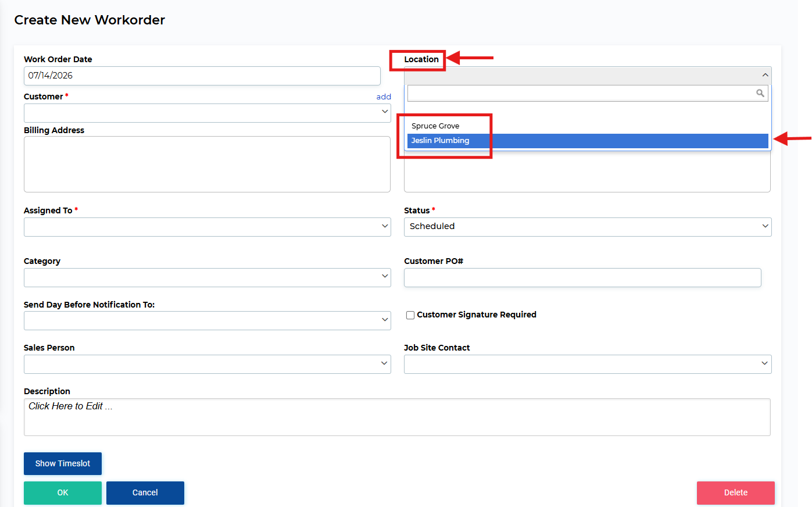Confirm the workorder with OK button
812x507 pixels.
[x=63, y=492]
